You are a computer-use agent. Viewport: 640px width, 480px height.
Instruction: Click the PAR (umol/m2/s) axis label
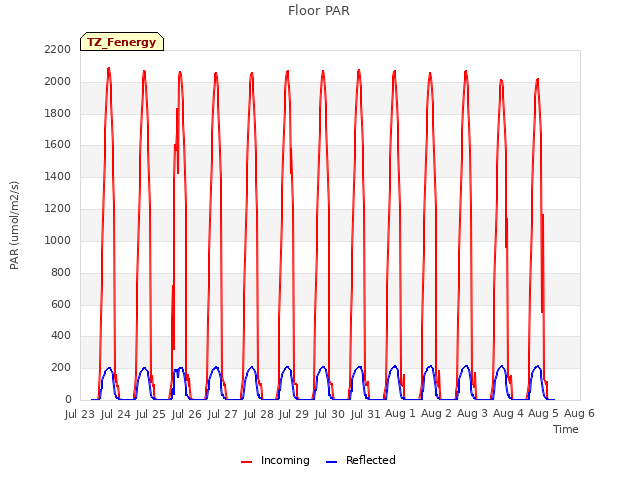click(x=14, y=225)
